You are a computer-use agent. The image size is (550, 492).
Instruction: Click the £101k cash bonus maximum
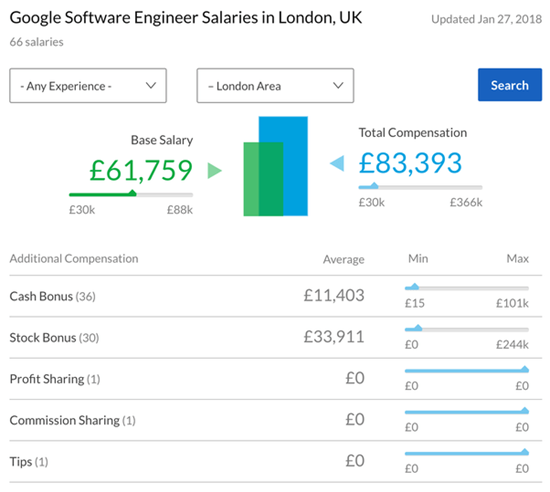point(512,303)
